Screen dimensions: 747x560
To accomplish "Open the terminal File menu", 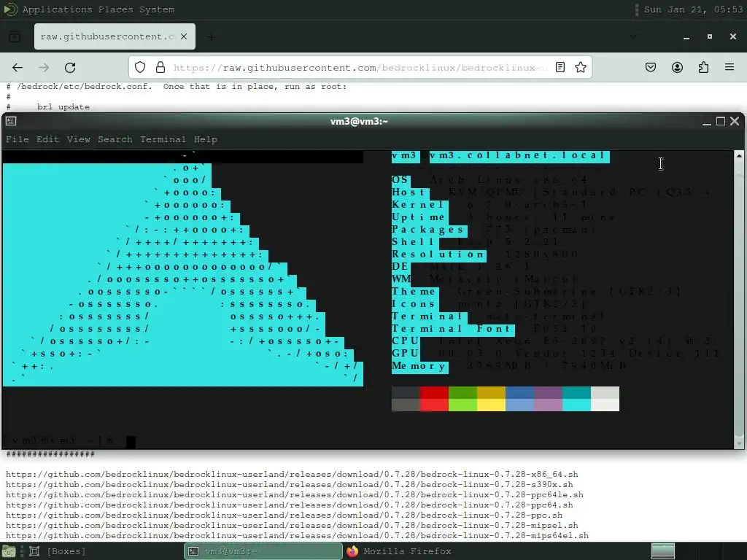I will click(x=18, y=139).
